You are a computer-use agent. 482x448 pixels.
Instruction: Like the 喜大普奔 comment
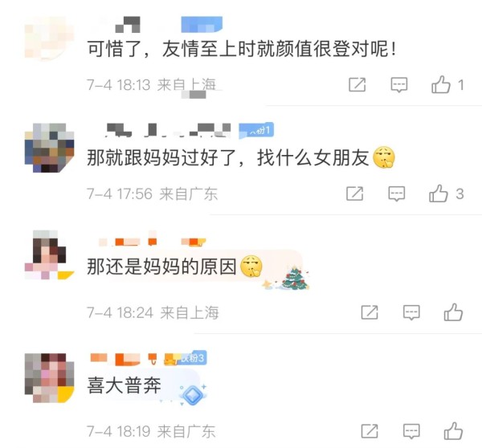click(x=453, y=431)
